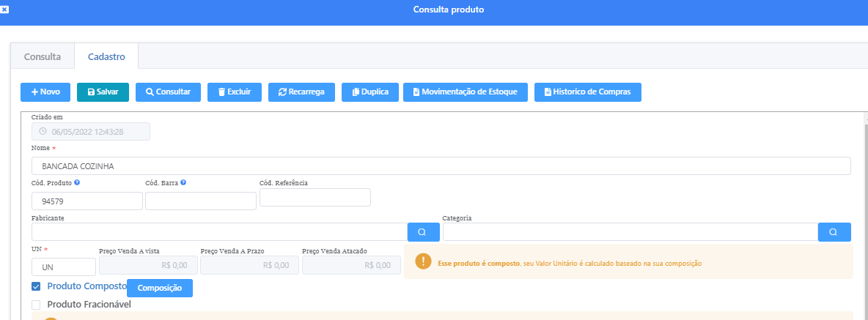Screen dimensions: 868x320
Task: Open Movimentação de Estoque
Action: coord(465,92)
